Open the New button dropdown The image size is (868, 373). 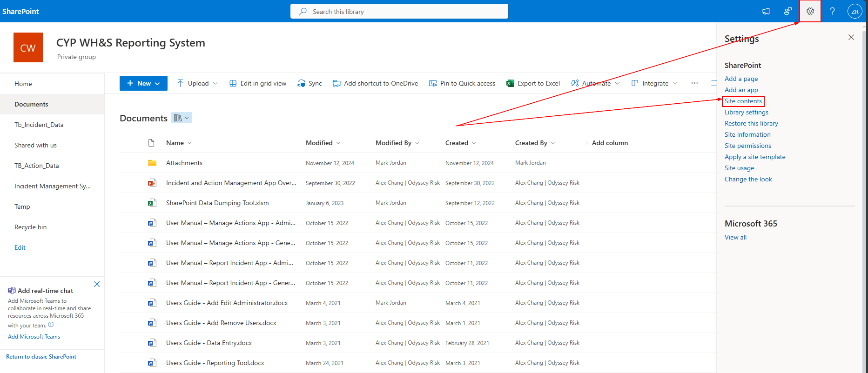coord(143,83)
